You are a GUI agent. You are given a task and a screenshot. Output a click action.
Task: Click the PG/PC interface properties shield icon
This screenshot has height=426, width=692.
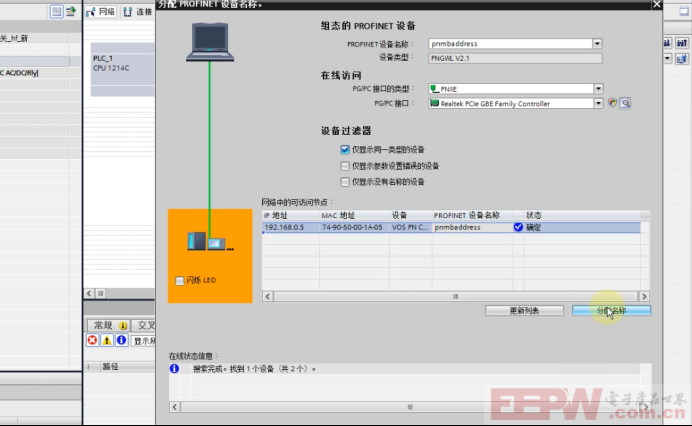pyautogui.click(x=612, y=103)
